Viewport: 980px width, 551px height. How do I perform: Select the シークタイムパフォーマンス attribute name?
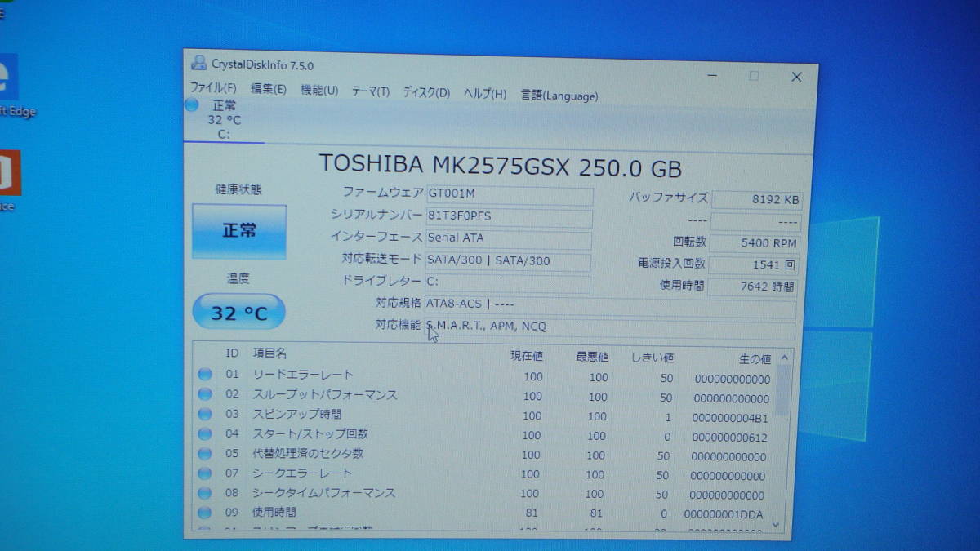point(324,493)
